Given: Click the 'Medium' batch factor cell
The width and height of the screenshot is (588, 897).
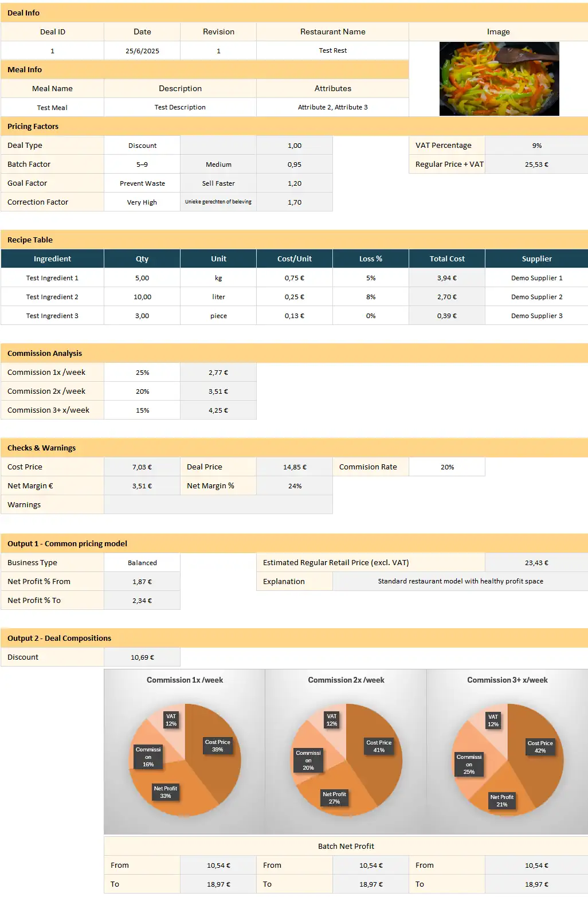Looking at the screenshot, I should click(x=218, y=164).
